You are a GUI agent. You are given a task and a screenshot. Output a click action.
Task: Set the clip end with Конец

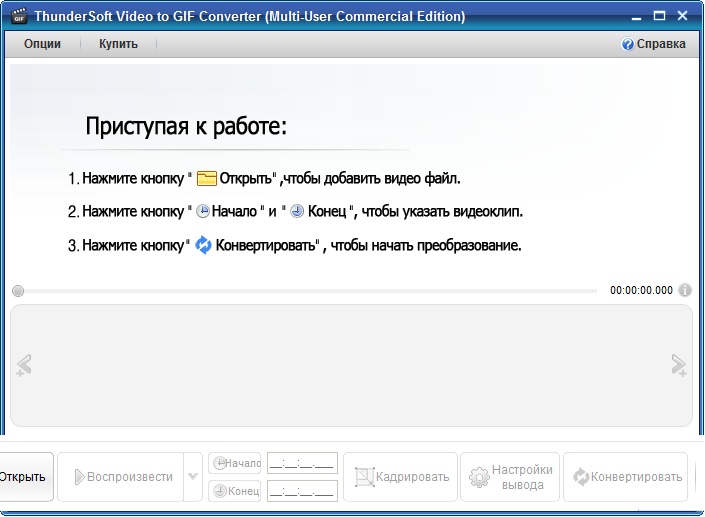coord(235,491)
